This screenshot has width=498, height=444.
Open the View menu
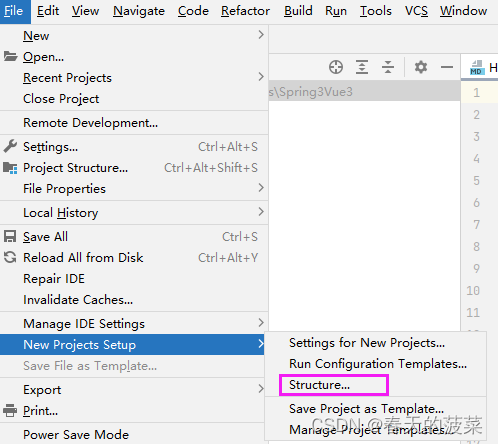(x=85, y=11)
